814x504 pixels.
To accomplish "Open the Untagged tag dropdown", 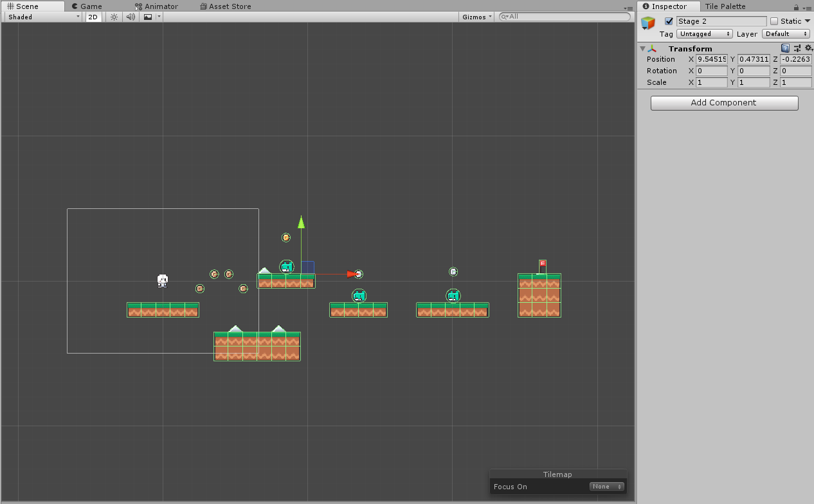I will [x=705, y=34].
